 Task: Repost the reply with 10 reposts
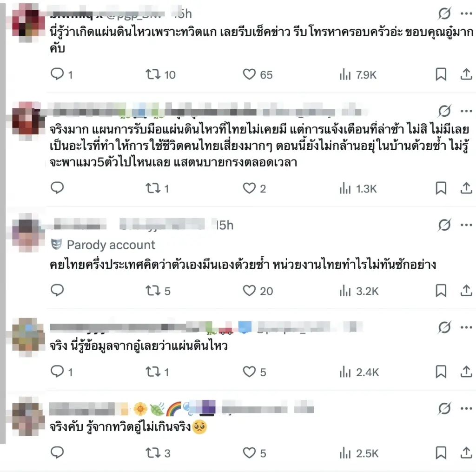click(160, 74)
